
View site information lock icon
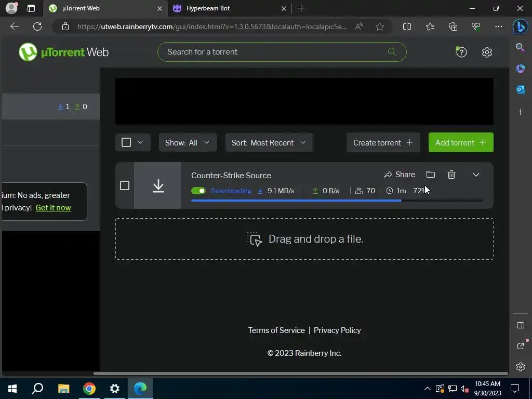(x=65, y=26)
